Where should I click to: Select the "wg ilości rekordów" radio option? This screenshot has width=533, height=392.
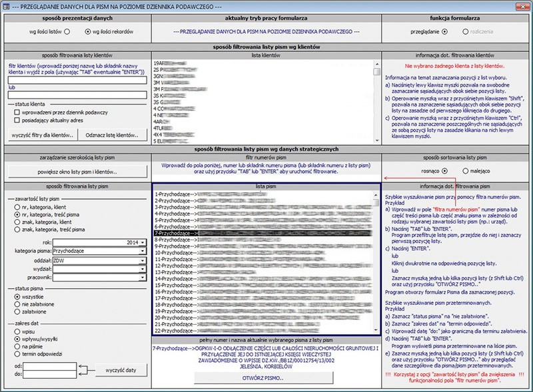pos(88,31)
